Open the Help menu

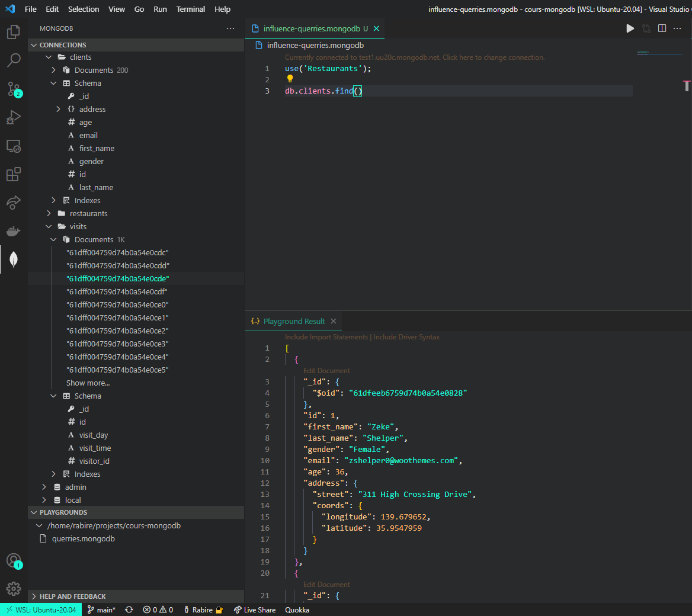(222, 9)
